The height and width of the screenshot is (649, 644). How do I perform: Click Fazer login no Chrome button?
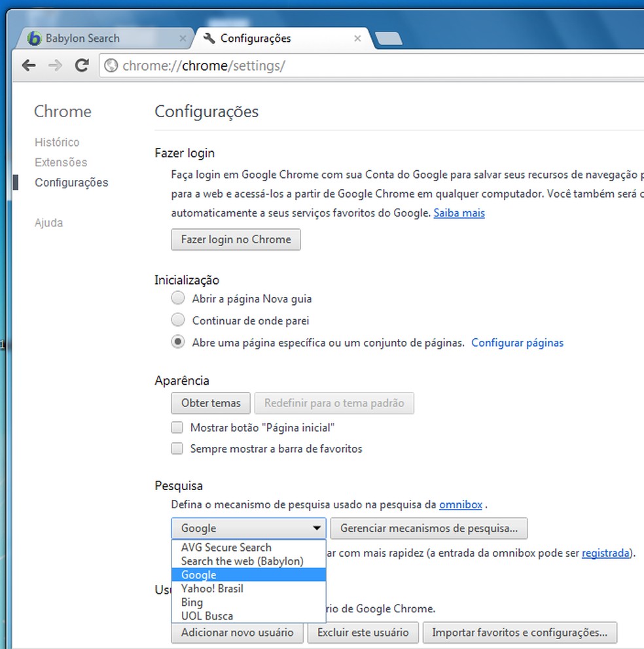(x=236, y=239)
